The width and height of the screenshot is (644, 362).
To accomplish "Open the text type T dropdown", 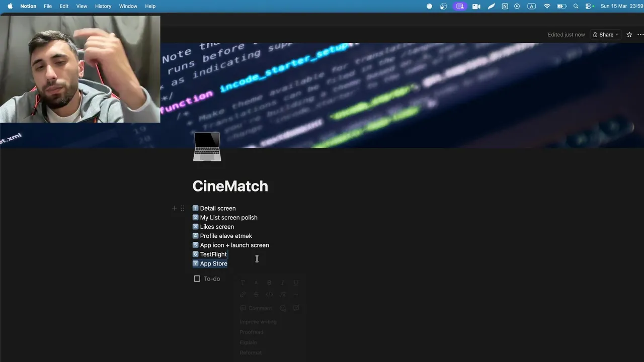I will [x=243, y=283].
